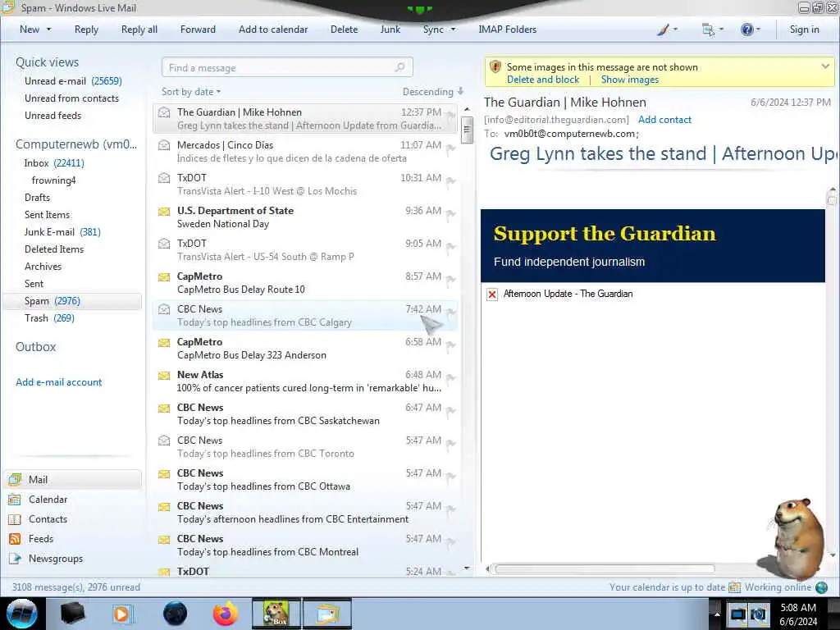Open the Sync dropdown arrow
840x630 pixels.
453,30
